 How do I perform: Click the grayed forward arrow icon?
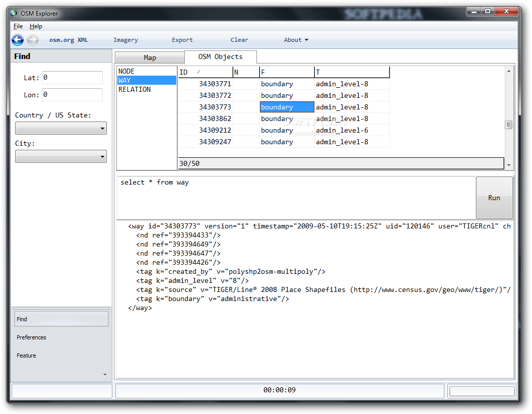(x=33, y=40)
